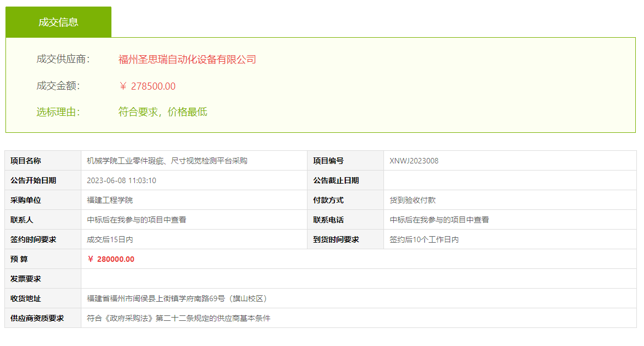Click the 付款方式 header cell
The width and height of the screenshot is (644, 346).
pos(345,200)
